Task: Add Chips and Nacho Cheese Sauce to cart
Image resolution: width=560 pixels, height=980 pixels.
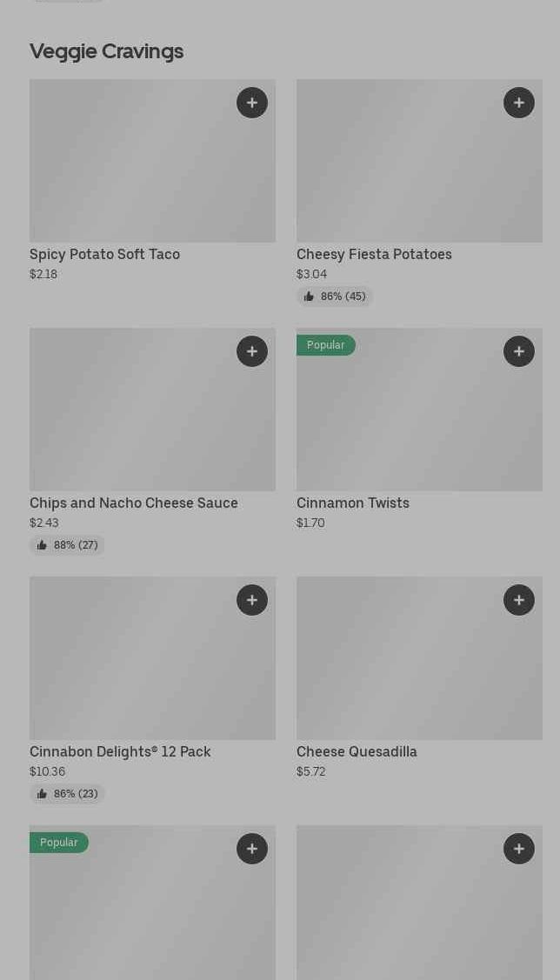Action: pos(252,351)
